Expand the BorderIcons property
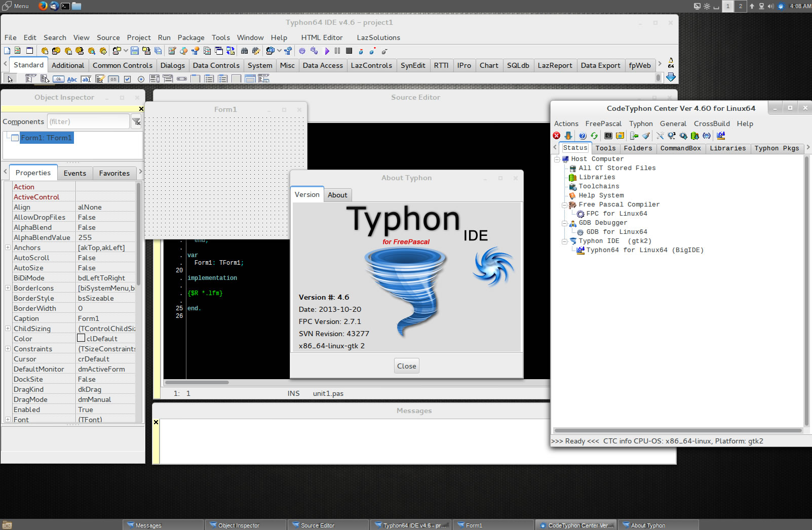Screen dimensions: 812x530 click(8, 288)
